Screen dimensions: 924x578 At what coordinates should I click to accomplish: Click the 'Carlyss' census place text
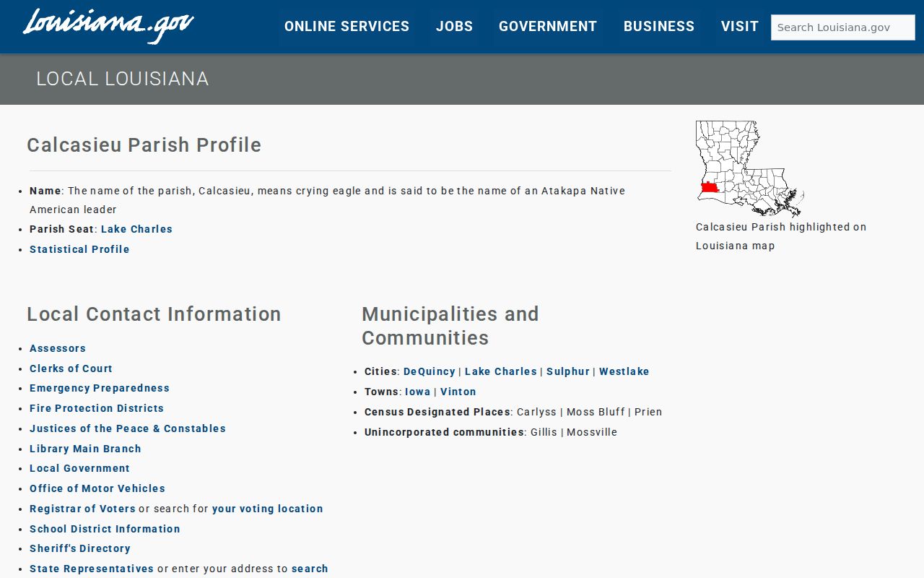537,412
